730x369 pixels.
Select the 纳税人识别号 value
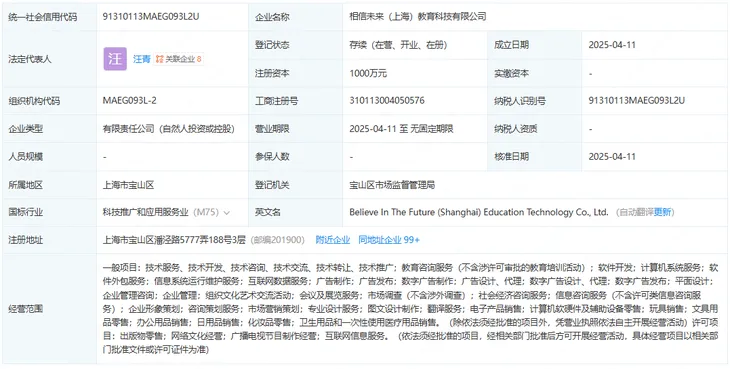(636, 101)
